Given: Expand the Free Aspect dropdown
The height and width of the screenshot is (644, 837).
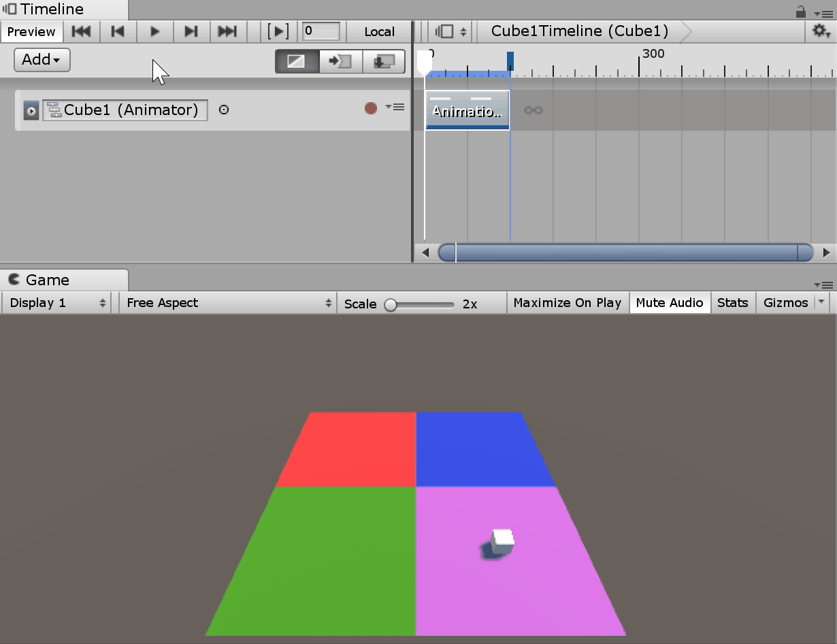Looking at the screenshot, I should (228, 303).
